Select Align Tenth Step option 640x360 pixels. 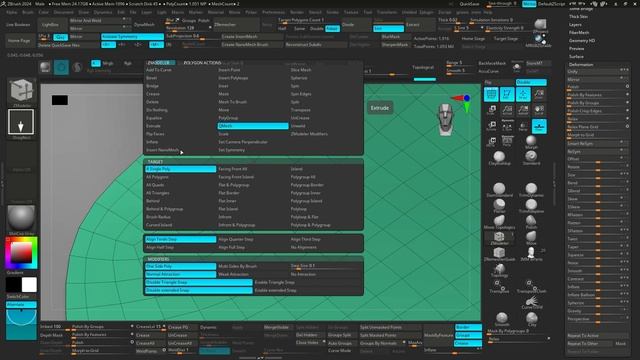[x=180, y=239]
